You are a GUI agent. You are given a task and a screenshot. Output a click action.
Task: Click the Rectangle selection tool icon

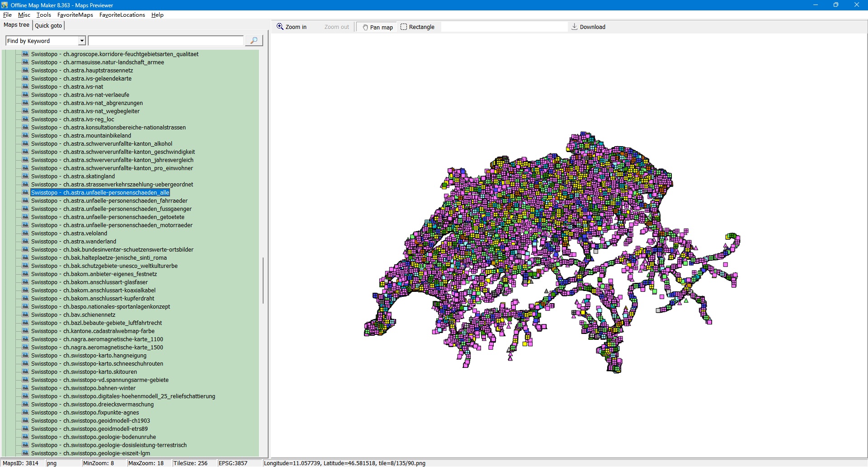[x=404, y=27]
